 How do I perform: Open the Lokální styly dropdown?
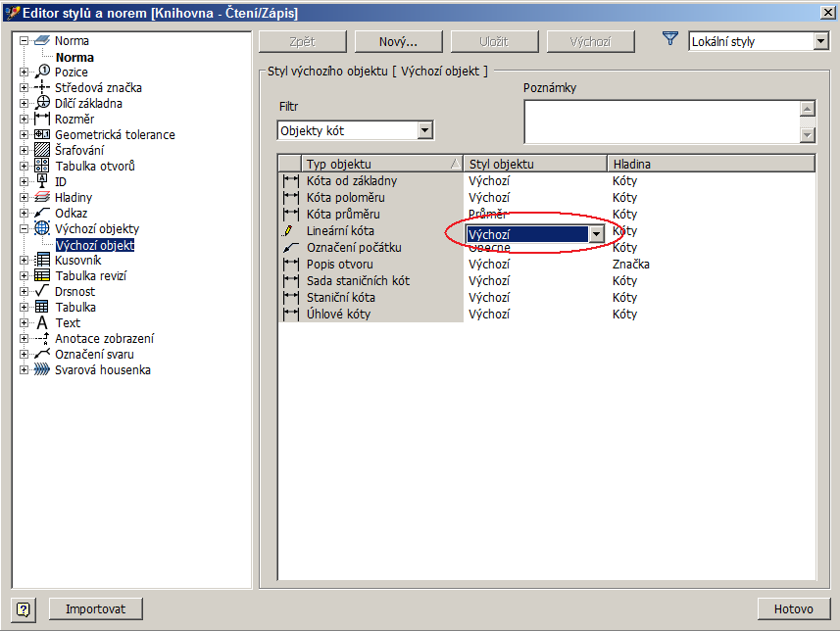(820, 42)
